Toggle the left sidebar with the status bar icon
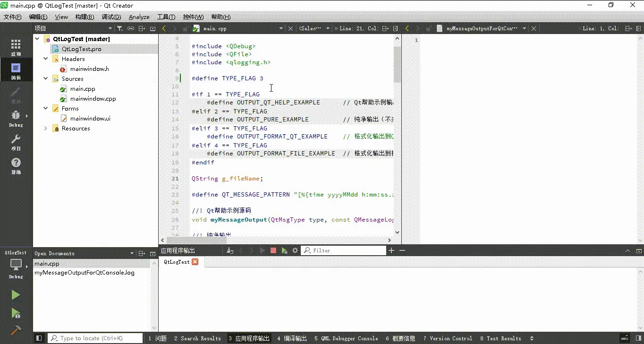Screen dimensions: 644x344 (39, 338)
